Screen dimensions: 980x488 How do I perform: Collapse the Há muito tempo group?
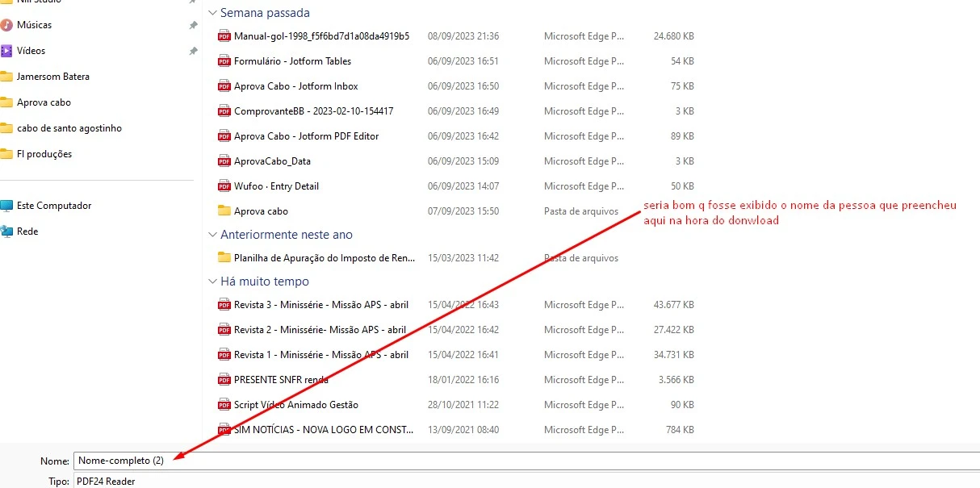(212, 281)
